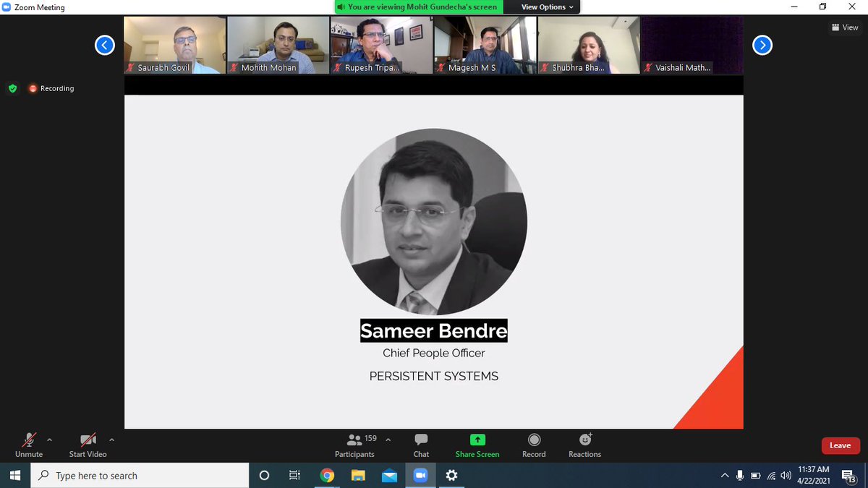
Task: Open volume speaker tray icon
Action: 786,476
